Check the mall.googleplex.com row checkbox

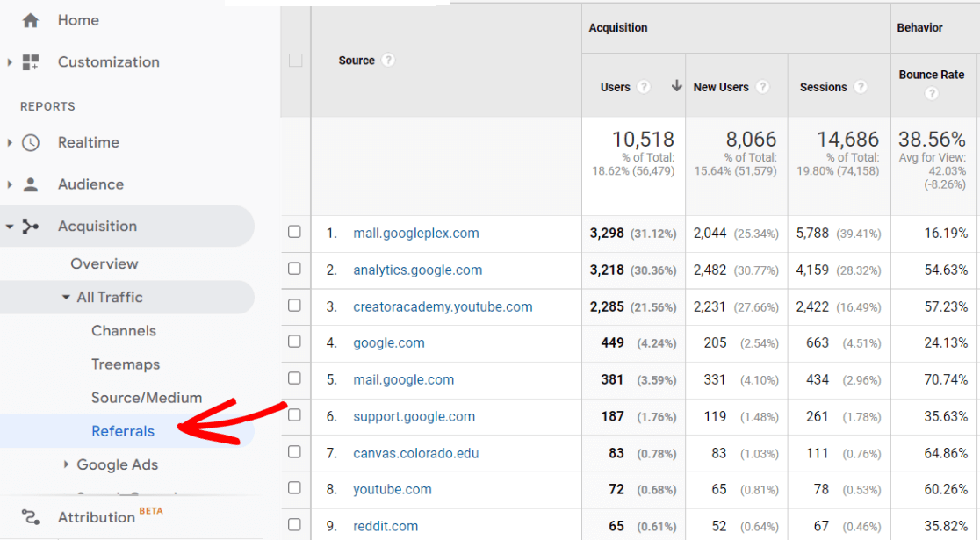(294, 232)
